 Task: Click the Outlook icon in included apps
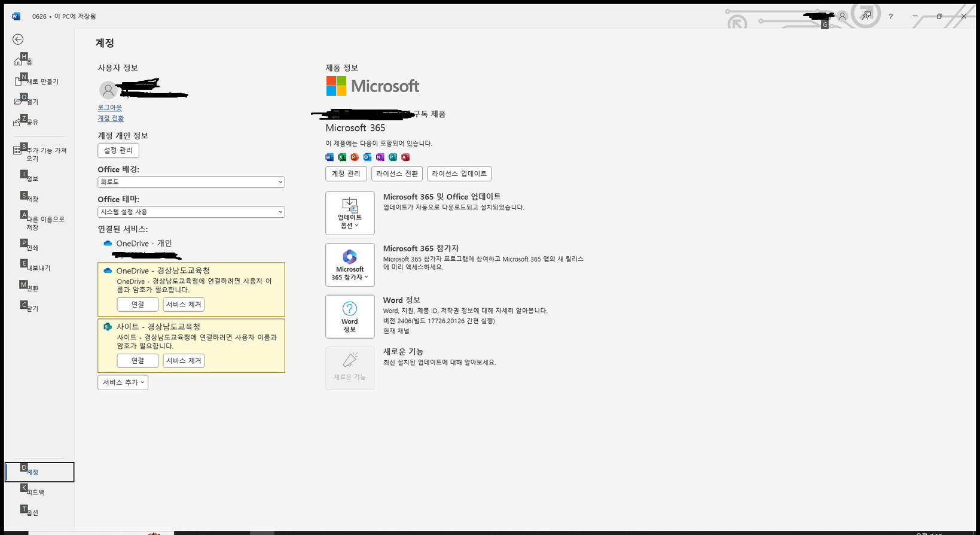[367, 157]
